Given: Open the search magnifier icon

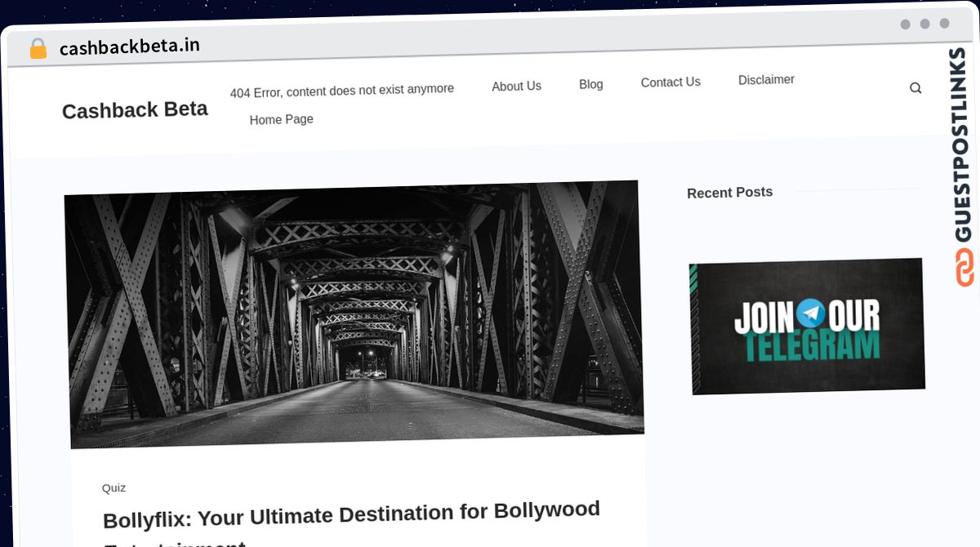Looking at the screenshot, I should [915, 88].
